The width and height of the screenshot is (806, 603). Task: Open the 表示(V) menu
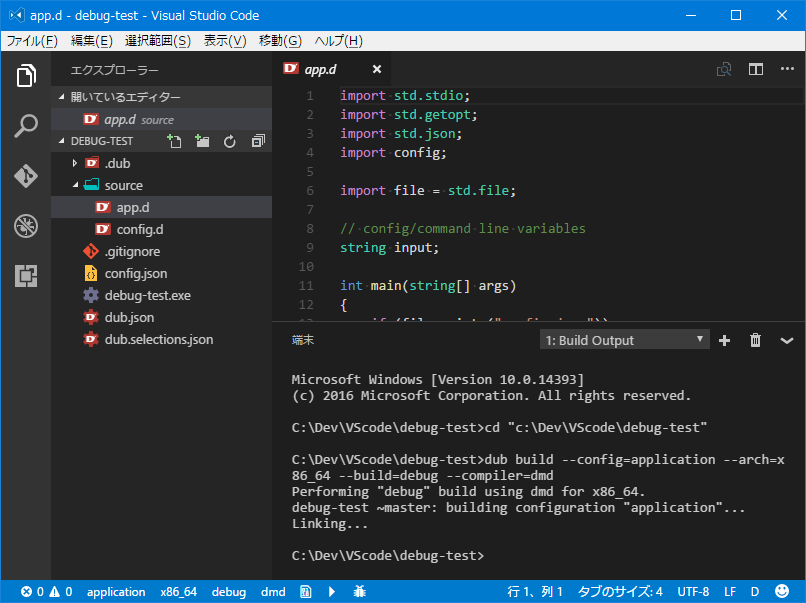(x=225, y=41)
